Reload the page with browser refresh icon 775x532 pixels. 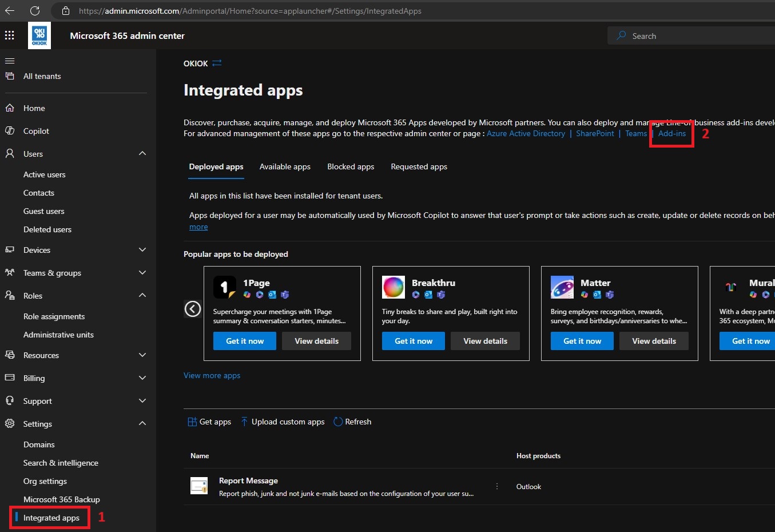pyautogui.click(x=35, y=11)
